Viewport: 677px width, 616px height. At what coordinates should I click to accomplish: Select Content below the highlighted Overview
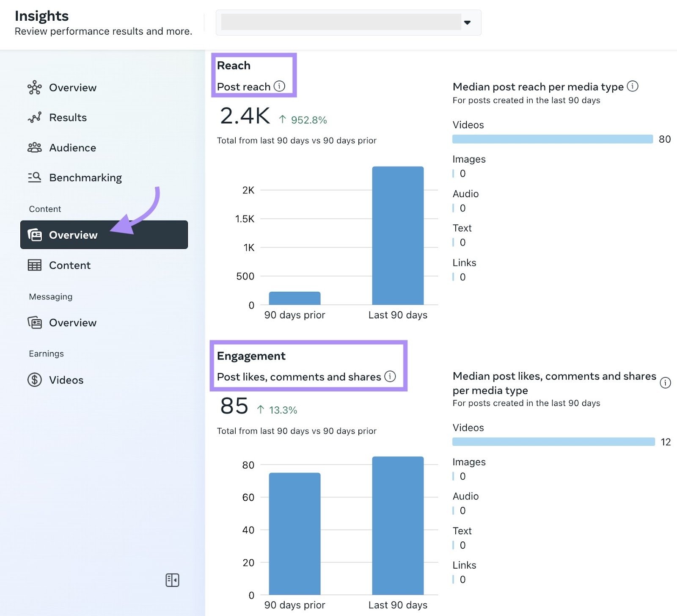(69, 265)
